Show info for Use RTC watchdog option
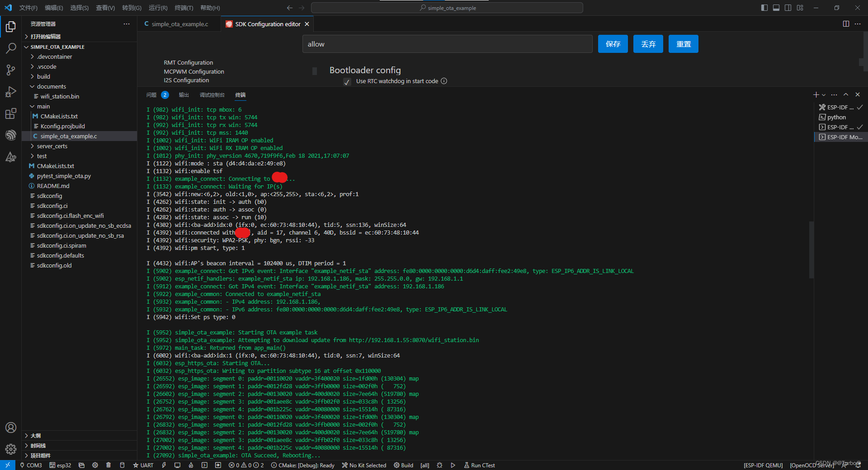Image resolution: width=868 pixels, height=470 pixels. [x=444, y=81]
